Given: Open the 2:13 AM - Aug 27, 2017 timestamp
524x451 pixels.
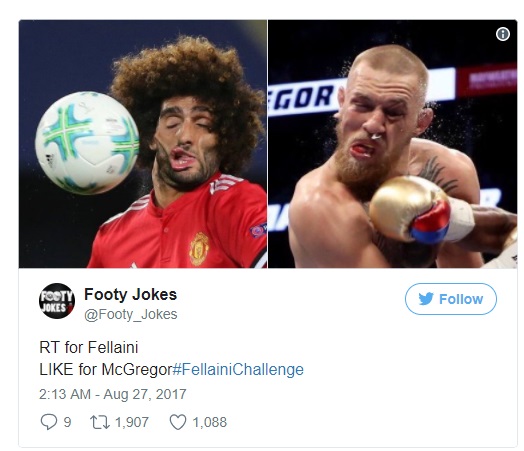Looking at the screenshot, I should pyautogui.click(x=113, y=394).
